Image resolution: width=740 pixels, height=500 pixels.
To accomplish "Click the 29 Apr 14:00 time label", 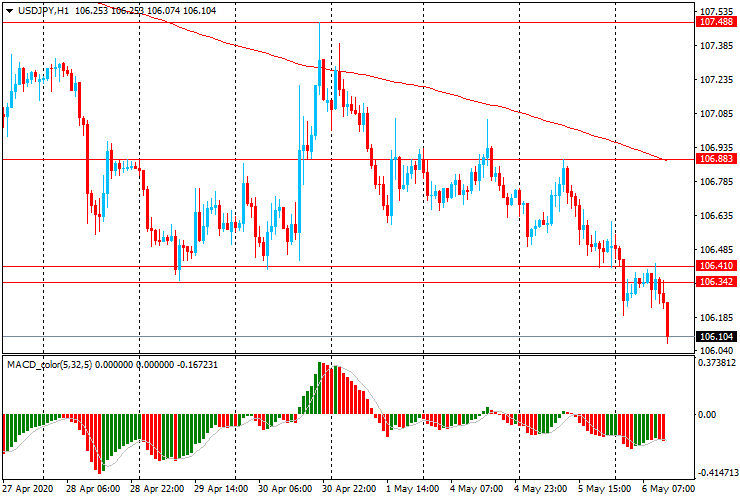I will 221,488.
